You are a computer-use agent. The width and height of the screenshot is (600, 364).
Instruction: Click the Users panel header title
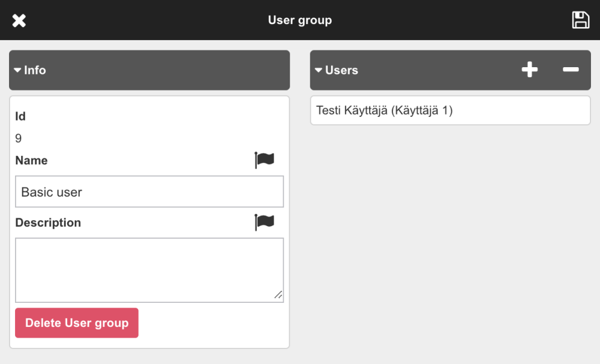point(341,70)
